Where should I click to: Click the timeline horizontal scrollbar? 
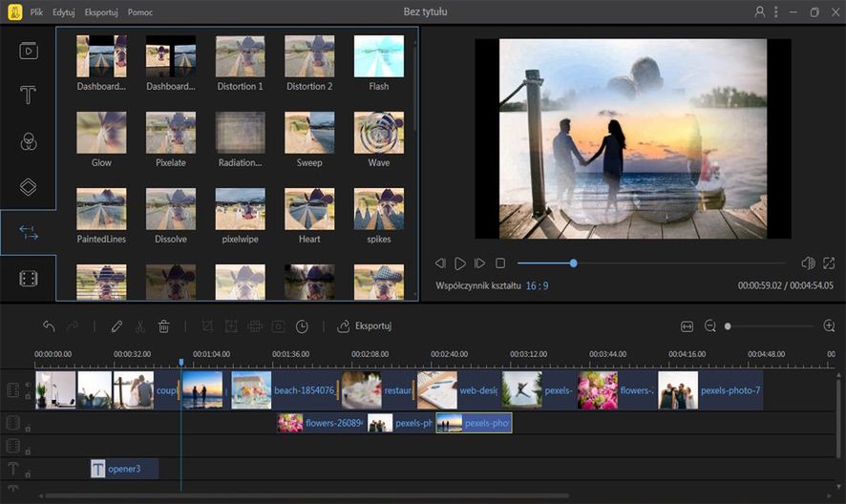click(307, 495)
